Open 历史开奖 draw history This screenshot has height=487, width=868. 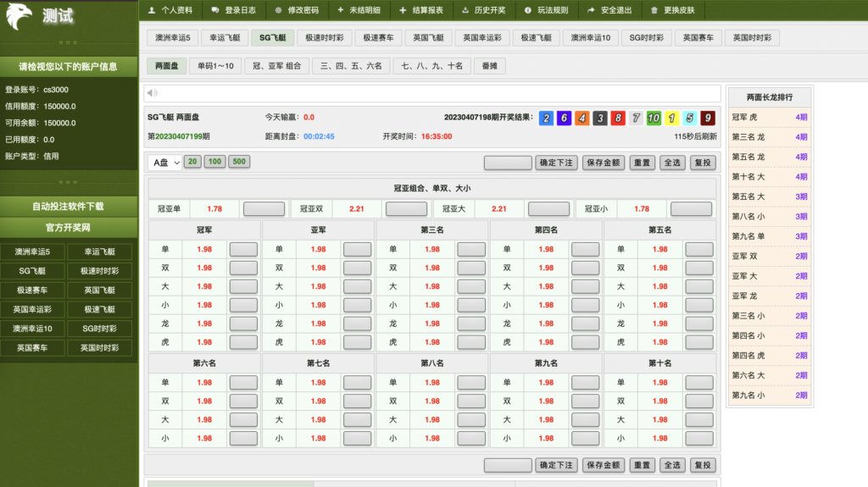pyautogui.click(x=484, y=10)
